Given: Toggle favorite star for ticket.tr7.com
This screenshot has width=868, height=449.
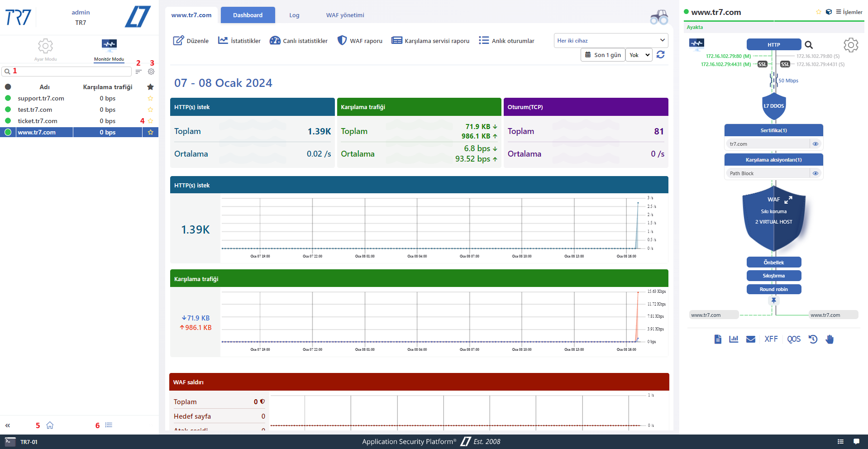Looking at the screenshot, I should [x=150, y=121].
